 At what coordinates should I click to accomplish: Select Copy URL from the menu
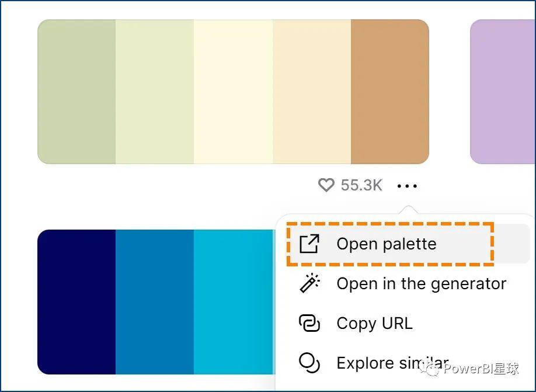374,323
